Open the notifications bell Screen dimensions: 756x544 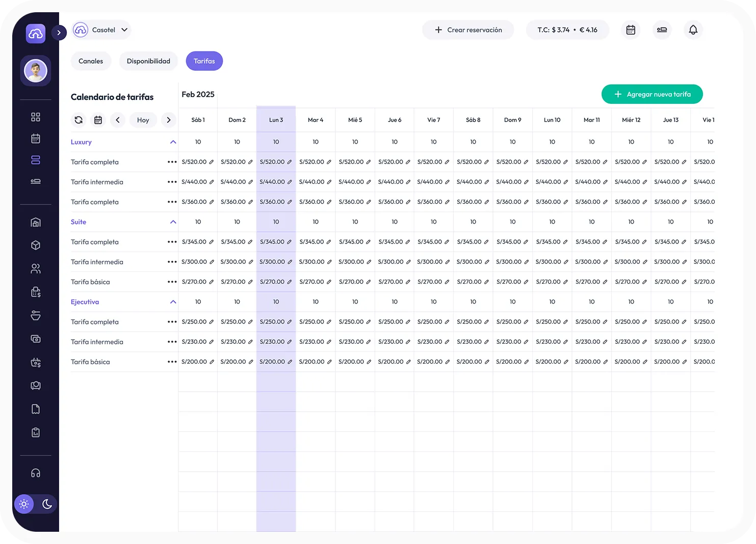click(x=693, y=30)
